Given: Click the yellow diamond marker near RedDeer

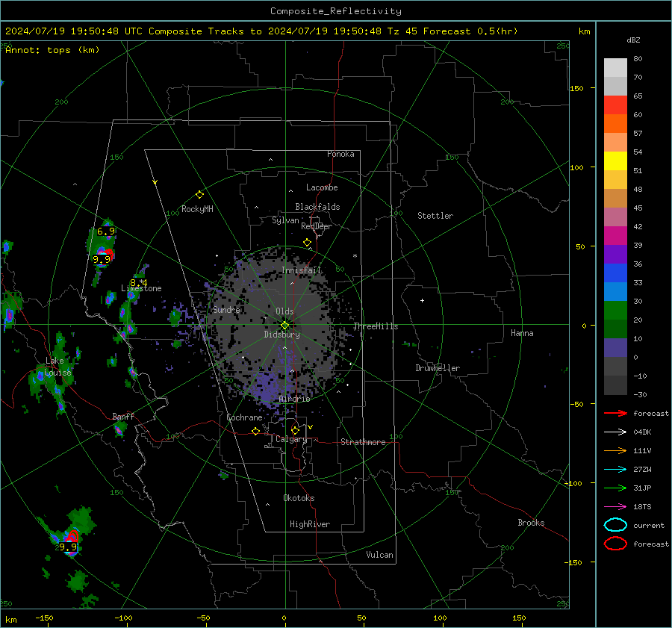Looking at the screenshot, I should pos(307,243).
